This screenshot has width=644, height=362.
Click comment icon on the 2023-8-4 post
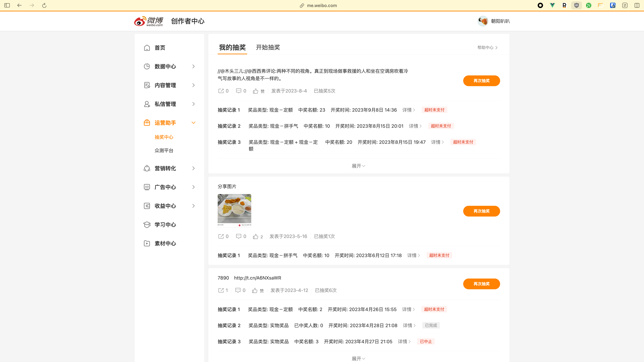point(238,91)
